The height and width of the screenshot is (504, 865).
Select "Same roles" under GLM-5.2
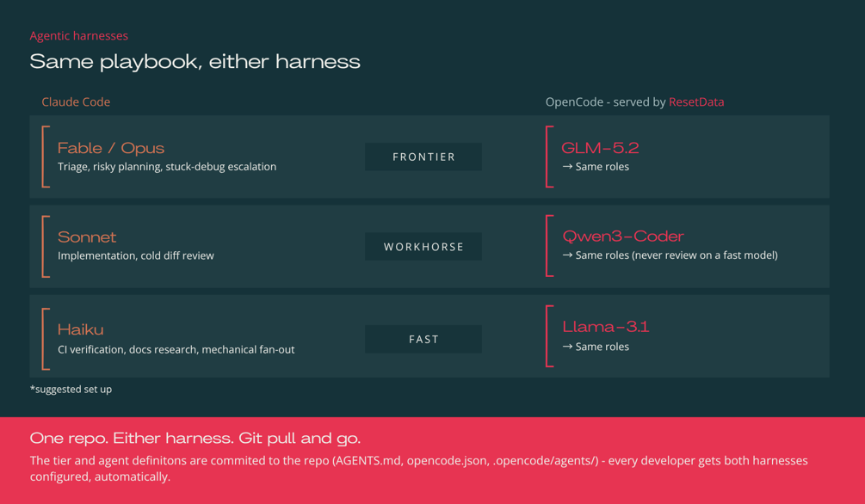pyautogui.click(x=602, y=167)
